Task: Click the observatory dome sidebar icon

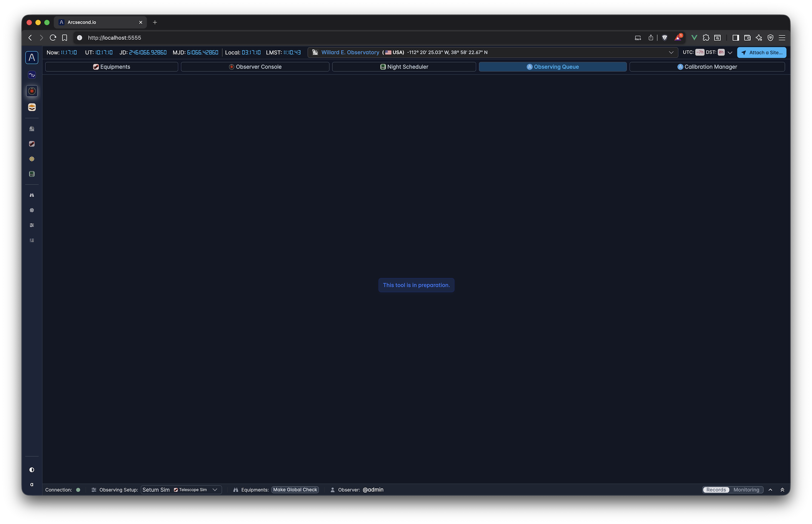Action: pos(32,129)
